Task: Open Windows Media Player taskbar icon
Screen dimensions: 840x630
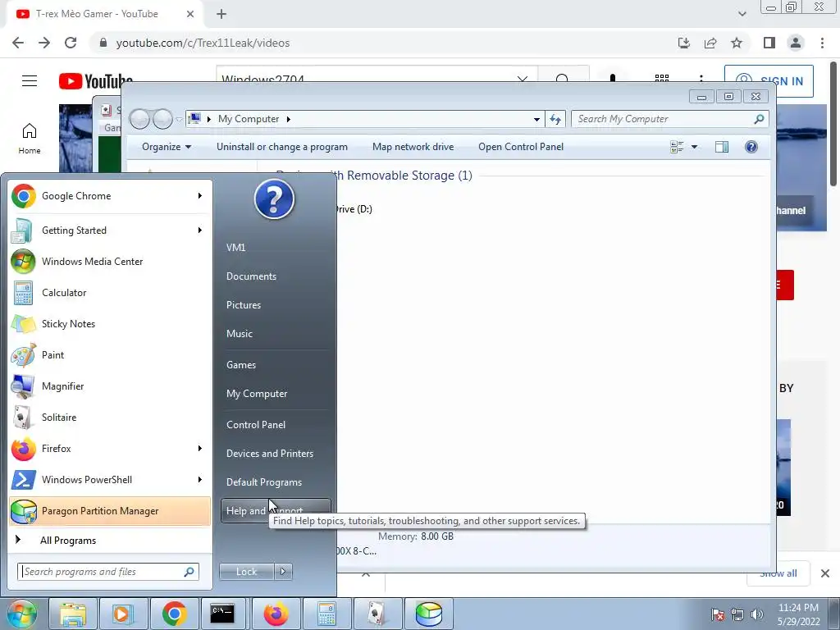Action: [x=123, y=614]
